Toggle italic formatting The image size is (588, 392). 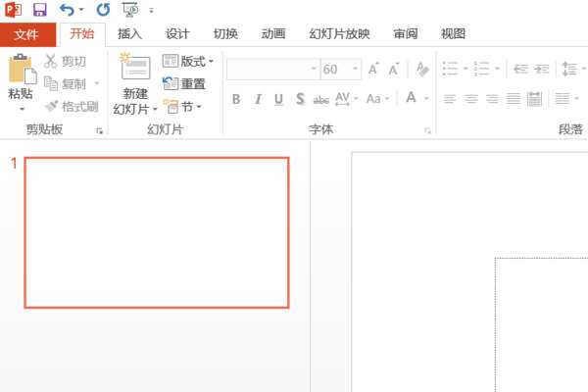pyautogui.click(x=258, y=99)
